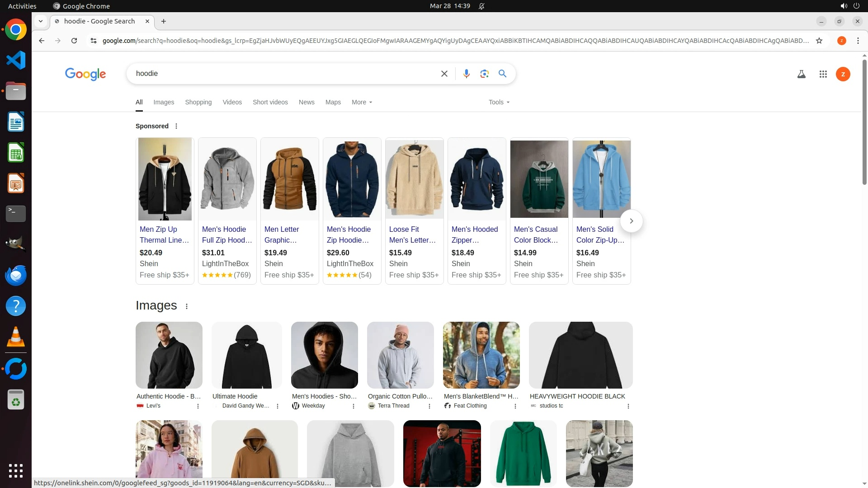
Task: Reload the current page
Action: pyautogui.click(x=74, y=41)
